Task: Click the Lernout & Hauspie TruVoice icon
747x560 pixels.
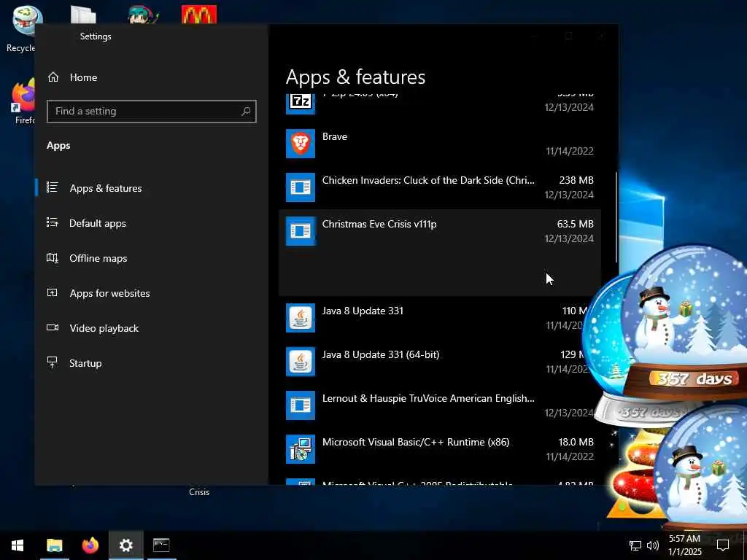Action: click(x=300, y=405)
